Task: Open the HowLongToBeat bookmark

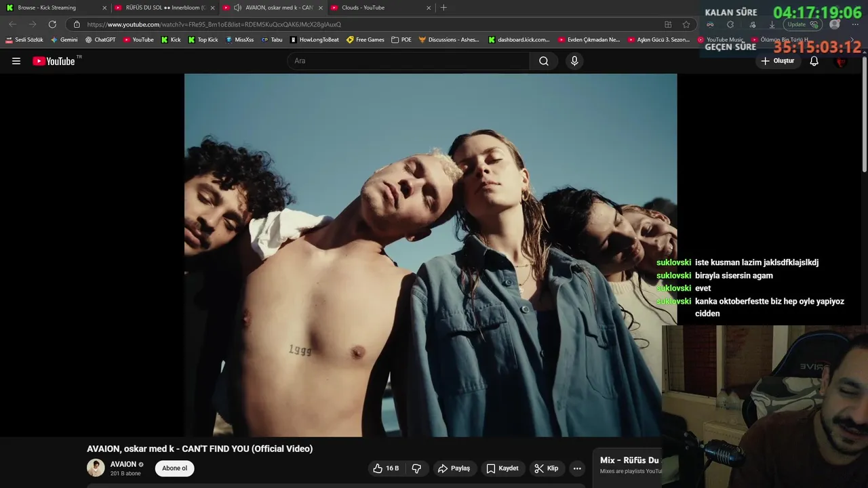Action: click(314, 40)
